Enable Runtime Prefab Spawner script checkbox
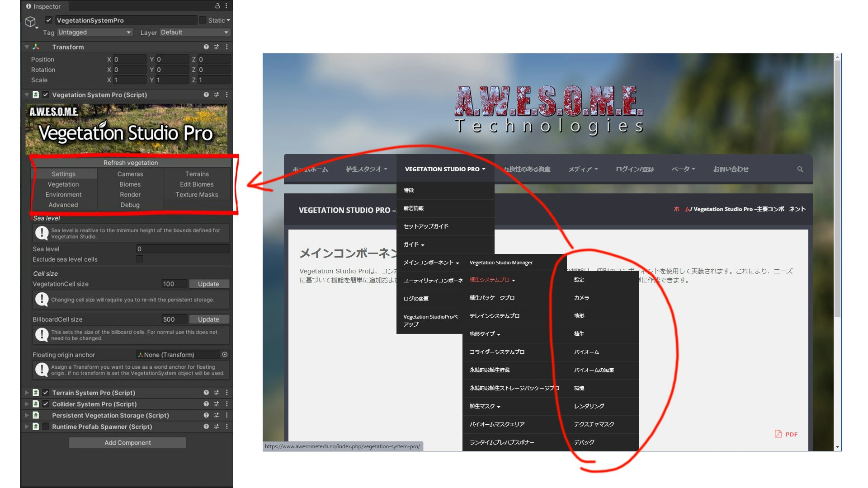Viewport: 868px width, 488px height. point(46,427)
